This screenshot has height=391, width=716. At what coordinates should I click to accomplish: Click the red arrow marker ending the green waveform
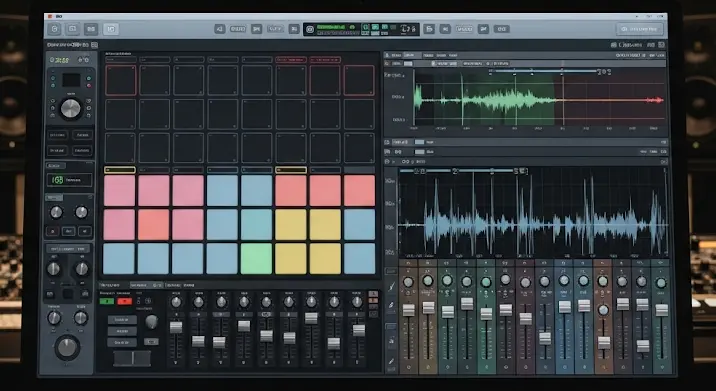tap(658, 100)
